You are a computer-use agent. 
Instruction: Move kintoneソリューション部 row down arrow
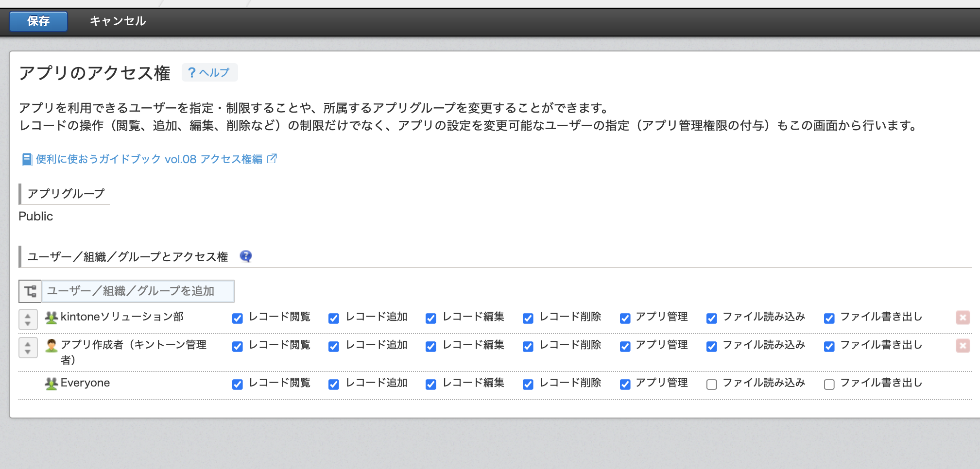click(28, 324)
